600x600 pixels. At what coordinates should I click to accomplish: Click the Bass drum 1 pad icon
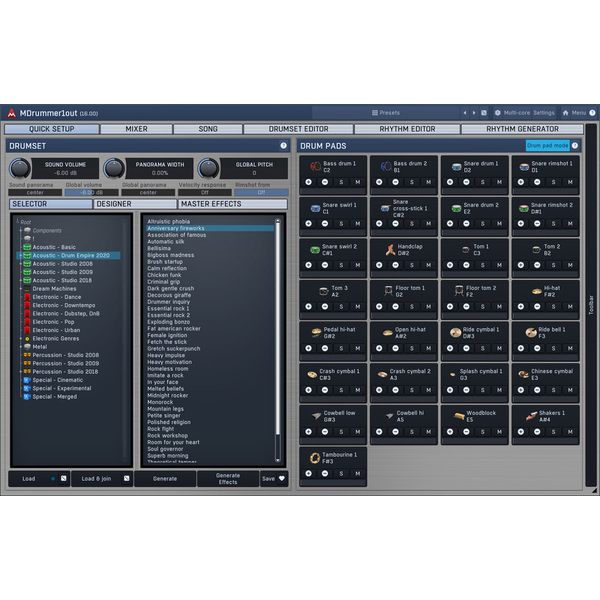click(315, 166)
